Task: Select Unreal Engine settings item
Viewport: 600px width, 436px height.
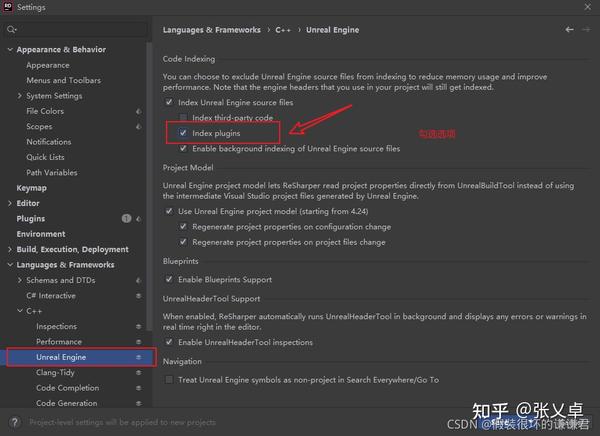Action: (61, 357)
